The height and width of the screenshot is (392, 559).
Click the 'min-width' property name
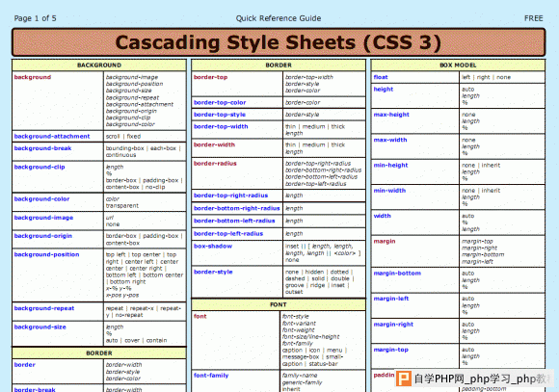click(x=389, y=191)
